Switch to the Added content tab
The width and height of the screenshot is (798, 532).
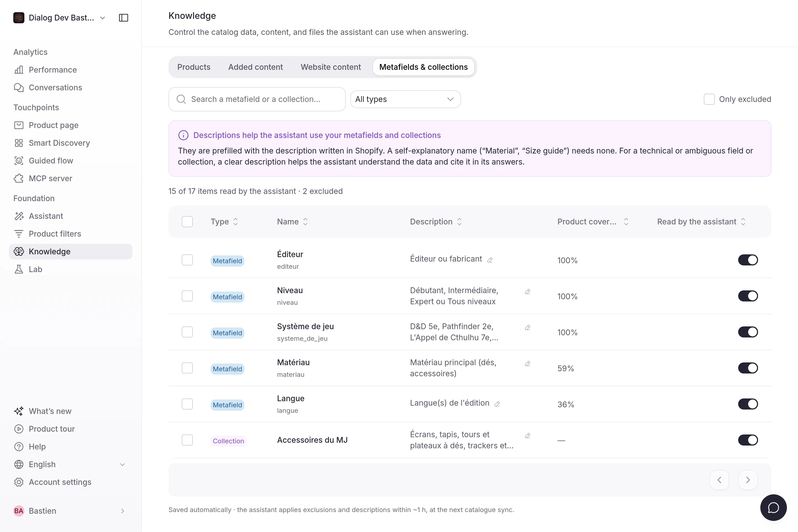pos(255,67)
